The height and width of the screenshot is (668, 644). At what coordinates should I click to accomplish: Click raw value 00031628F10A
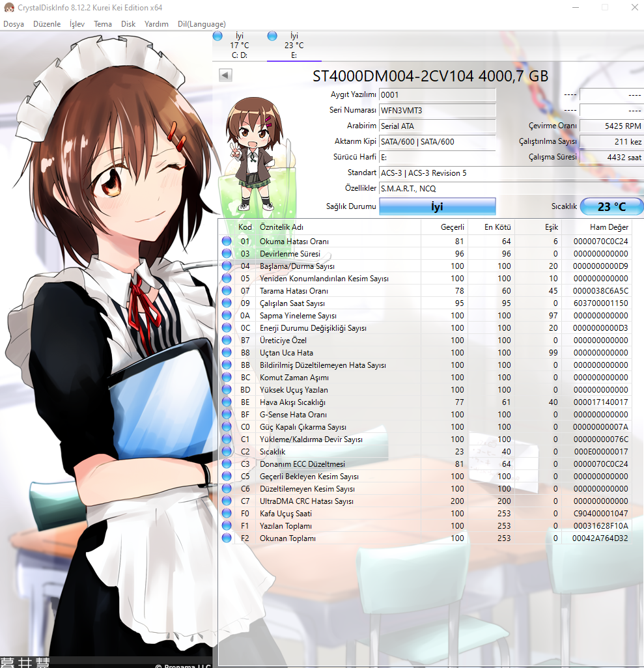(x=600, y=525)
